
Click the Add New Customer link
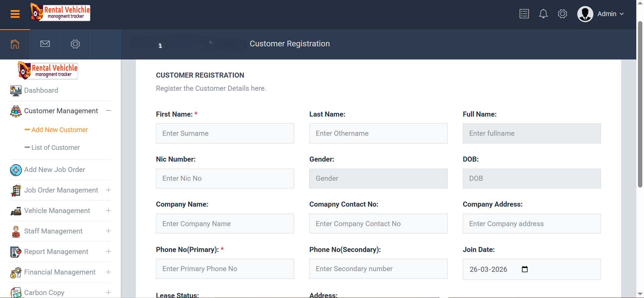click(59, 130)
